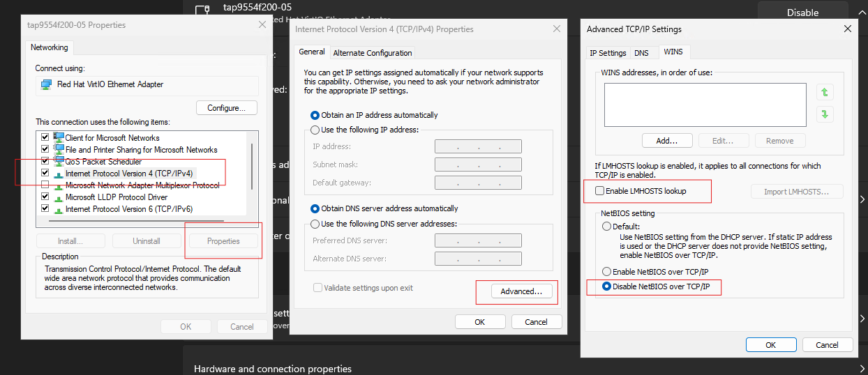Check Microsoft Network Adapter Multiplexor Protocol box
This screenshot has height=375, width=868.
tap(45, 185)
